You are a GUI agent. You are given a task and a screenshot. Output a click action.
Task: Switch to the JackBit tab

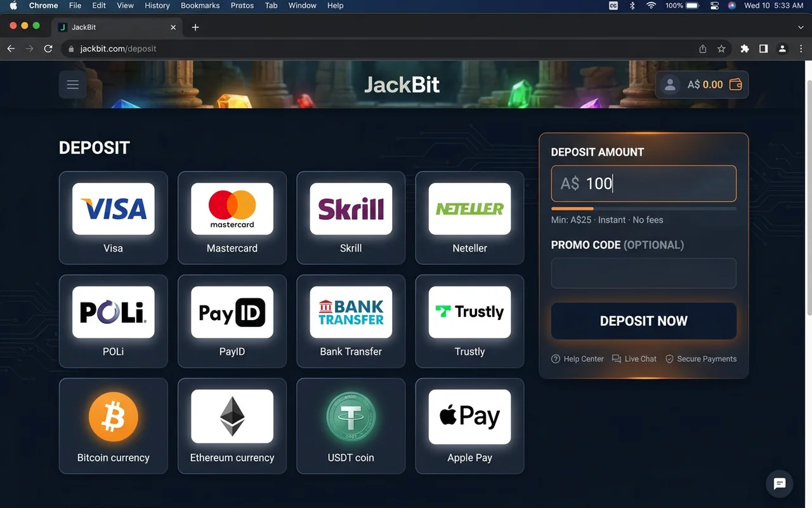coord(117,27)
